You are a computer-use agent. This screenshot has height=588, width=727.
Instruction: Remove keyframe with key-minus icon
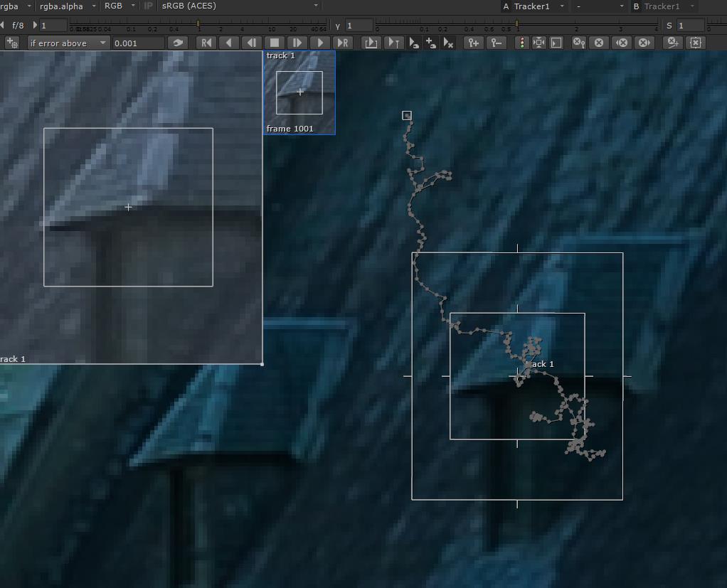[x=496, y=43]
